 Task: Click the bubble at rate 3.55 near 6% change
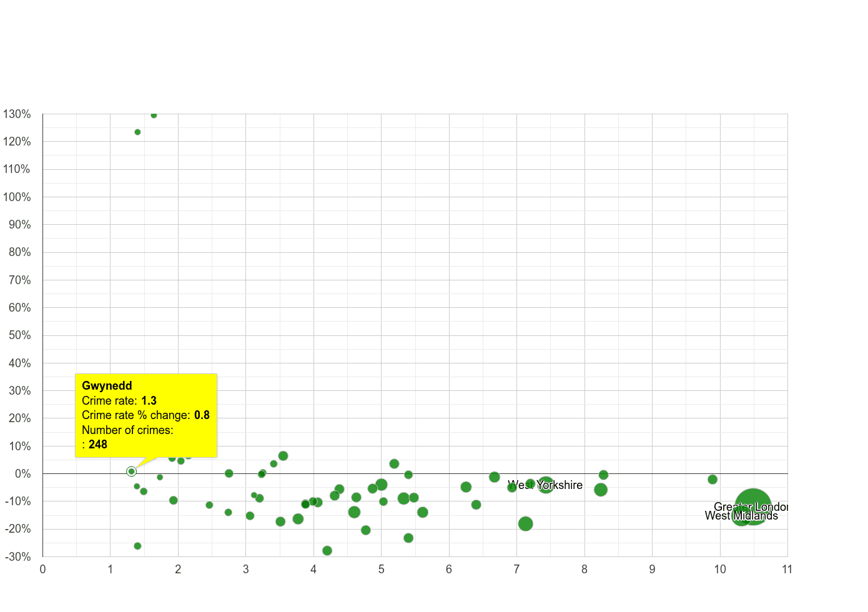tap(283, 456)
